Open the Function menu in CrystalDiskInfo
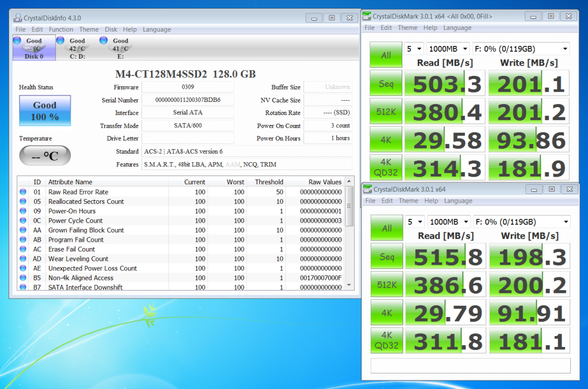The width and height of the screenshot is (588, 389). click(x=61, y=29)
